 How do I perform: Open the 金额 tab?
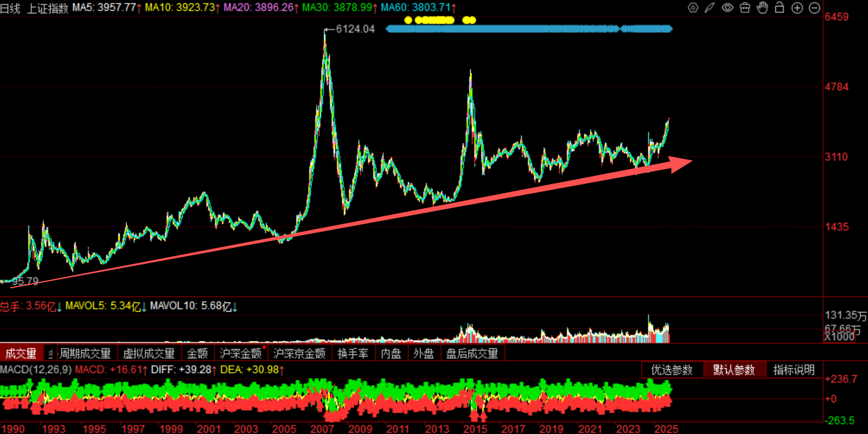197,353
